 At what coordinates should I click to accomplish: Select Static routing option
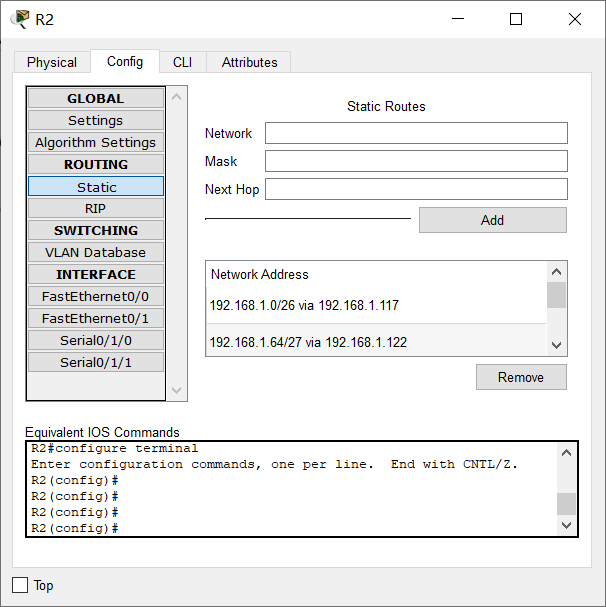pos(96,187)
